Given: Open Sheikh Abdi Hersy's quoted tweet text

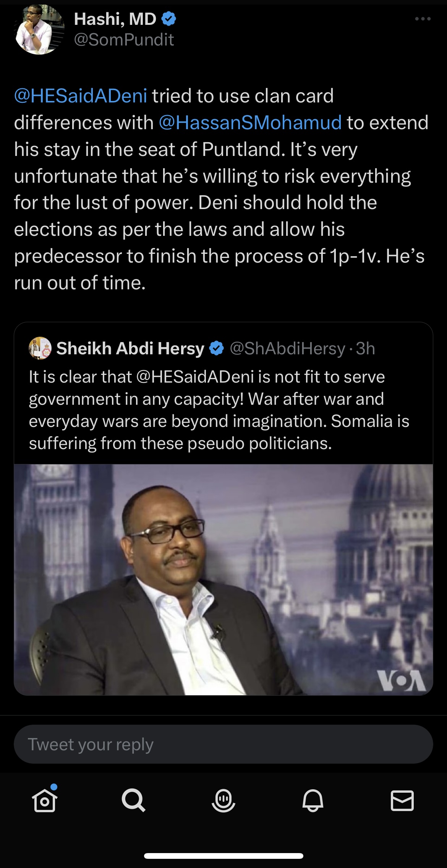Looking at the screenshot, I should pyautogui.click(x=219, y=410).
